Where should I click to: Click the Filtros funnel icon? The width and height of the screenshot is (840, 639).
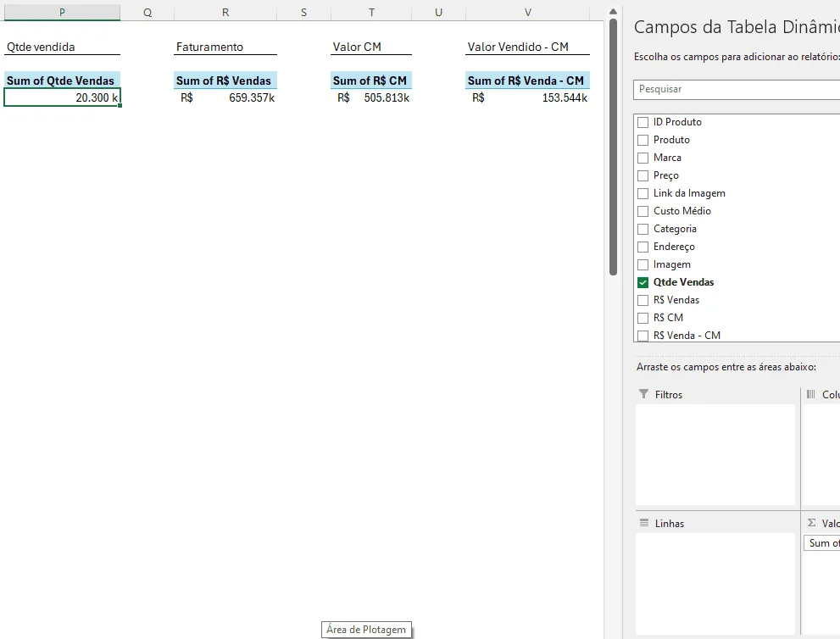[x=643, y=394]
